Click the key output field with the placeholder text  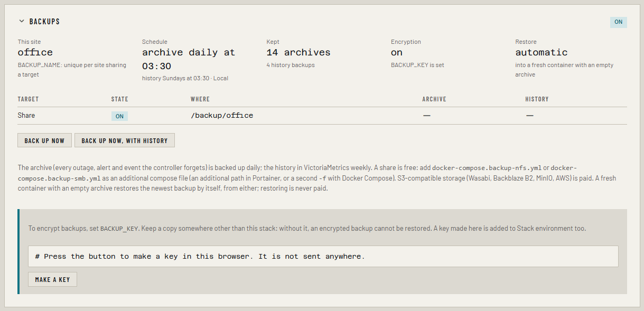(323, 256)
